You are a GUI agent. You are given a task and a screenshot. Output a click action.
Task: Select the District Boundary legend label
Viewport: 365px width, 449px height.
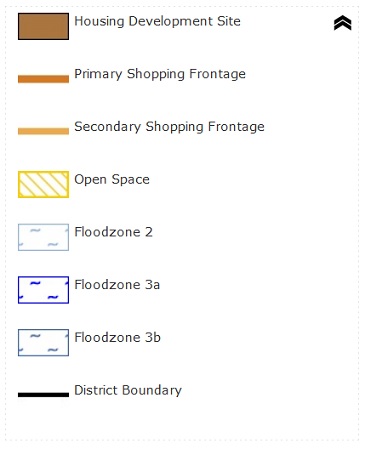128,390
